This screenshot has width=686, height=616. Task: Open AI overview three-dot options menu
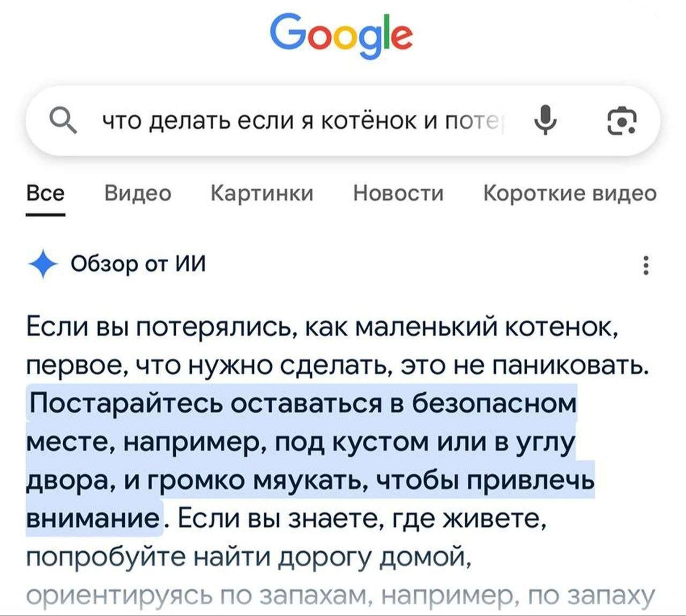click(x=646, y=265)
